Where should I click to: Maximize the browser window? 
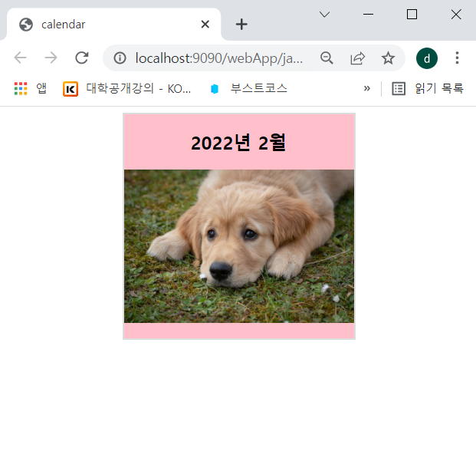click(x=412, y=15)
